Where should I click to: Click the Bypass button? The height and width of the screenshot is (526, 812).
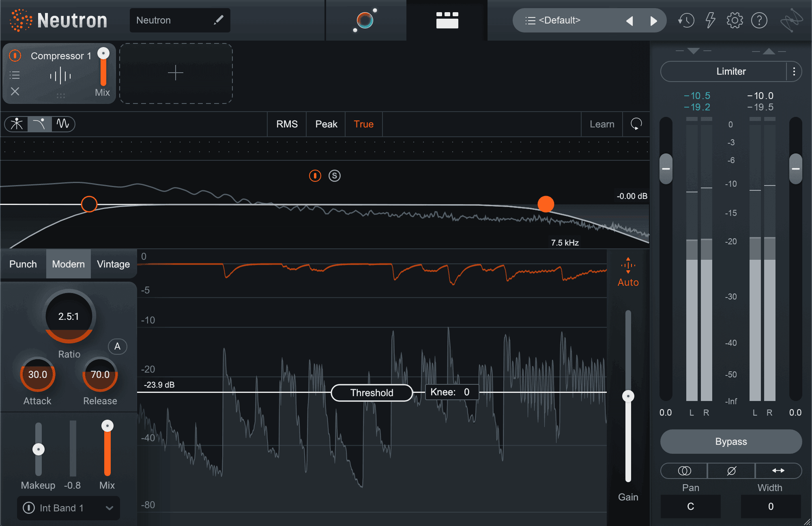731,442
